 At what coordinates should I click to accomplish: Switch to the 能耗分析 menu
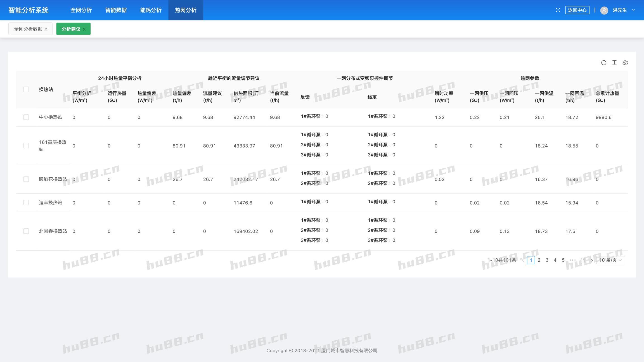[x=151, y=10]
